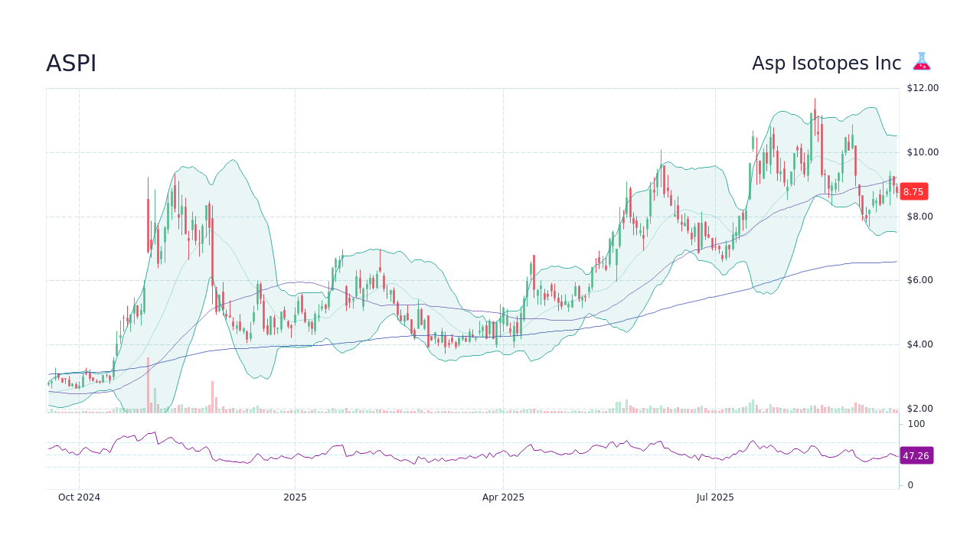Image resolution: width=980 pixels, height=551 pixels.
Task: Select the Apr 2025 axis label
Action: [503, 497]
